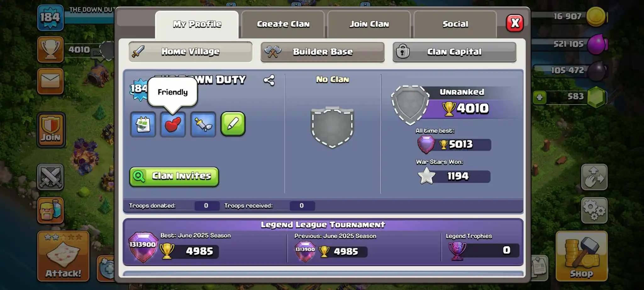Tap the Attack! map button
The width and height of the screenshot is (644, 290).
(x=63, y=256)
